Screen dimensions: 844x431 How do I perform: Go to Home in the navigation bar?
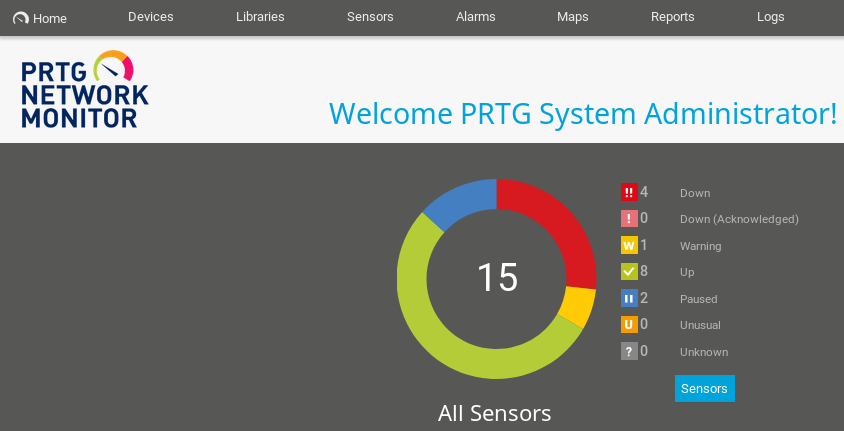coord(40,18)
